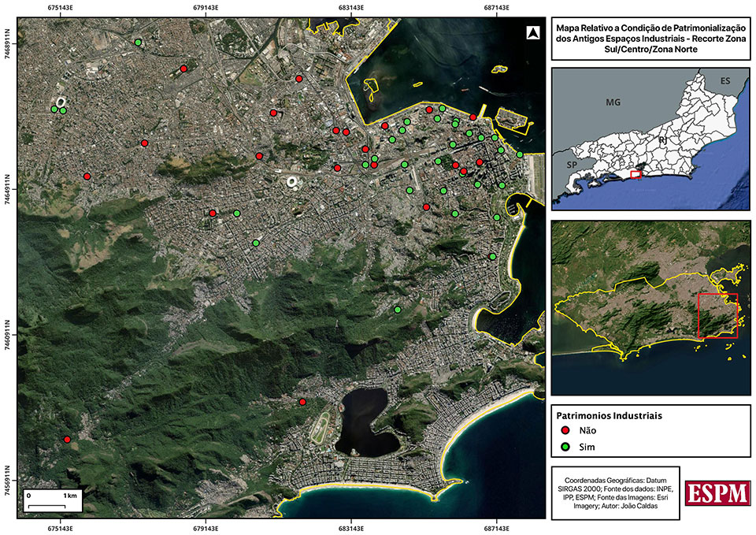This screenshot has height=535, width=756.
Task: Click the 'ES' state label in the inset
Action: tap(724, 80)
